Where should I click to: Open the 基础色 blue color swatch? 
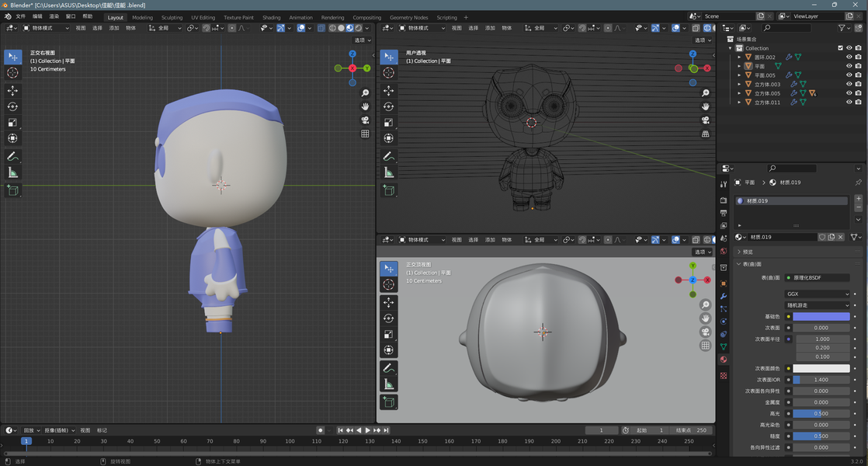click(821, 317)
